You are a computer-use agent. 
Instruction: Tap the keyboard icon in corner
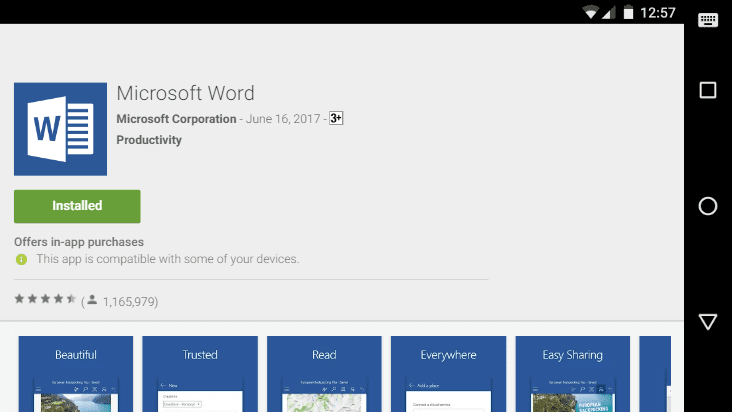pos(708,20)
